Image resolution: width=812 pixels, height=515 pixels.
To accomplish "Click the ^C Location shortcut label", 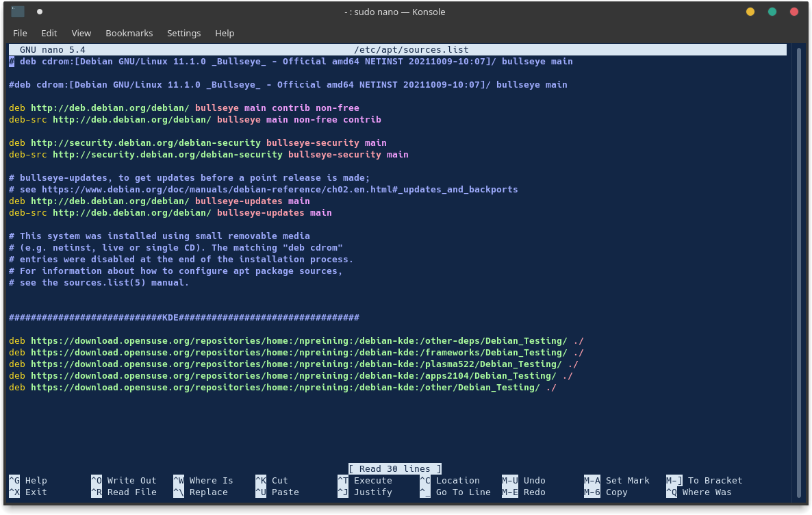I will [450, 480].
